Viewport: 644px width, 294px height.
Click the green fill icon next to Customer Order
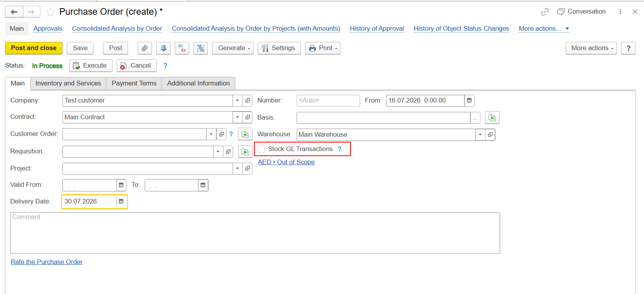(245, 134)
